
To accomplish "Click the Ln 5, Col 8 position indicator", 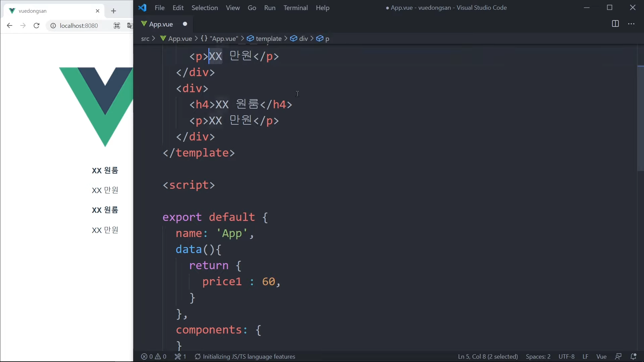I will [488, 356].
